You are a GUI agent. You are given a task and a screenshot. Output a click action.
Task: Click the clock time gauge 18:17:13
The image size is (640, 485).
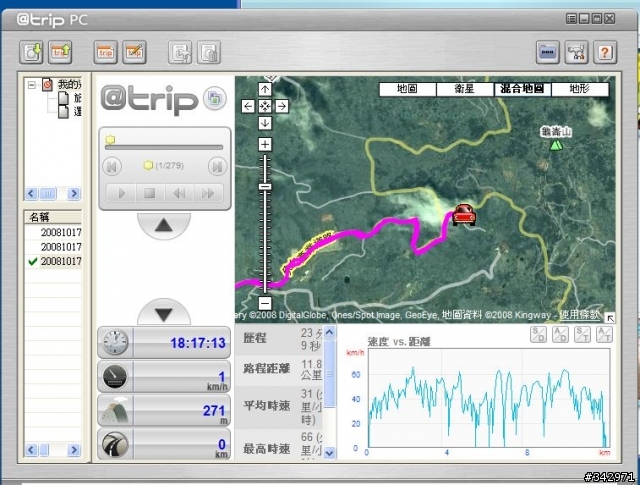point(164,342)
